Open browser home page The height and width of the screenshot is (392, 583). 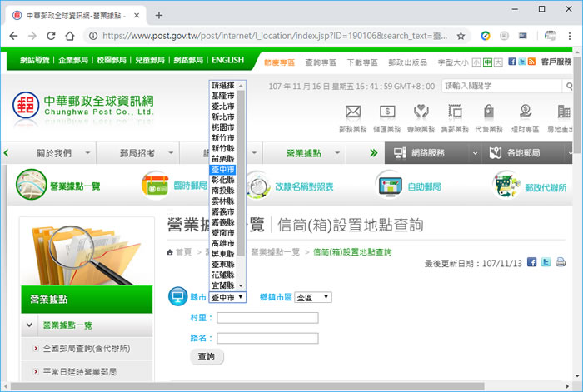[x=70, y=36]
